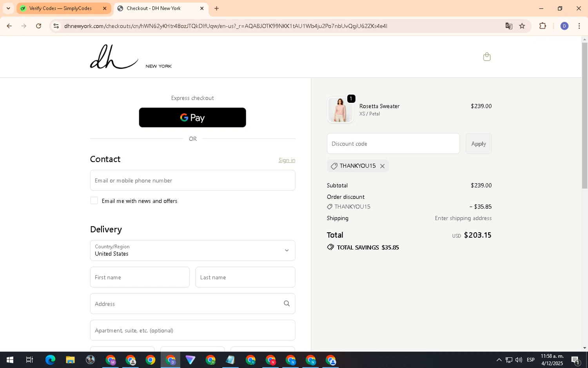Apply the discount code
Viewport: 588px width, 368px height.
[x=478, y=144]
